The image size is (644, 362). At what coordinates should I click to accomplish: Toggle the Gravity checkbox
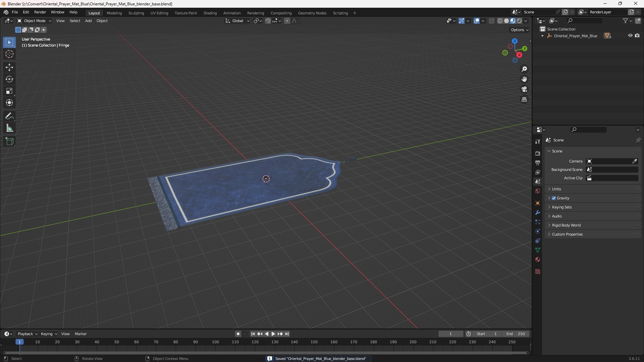(554, 198)
